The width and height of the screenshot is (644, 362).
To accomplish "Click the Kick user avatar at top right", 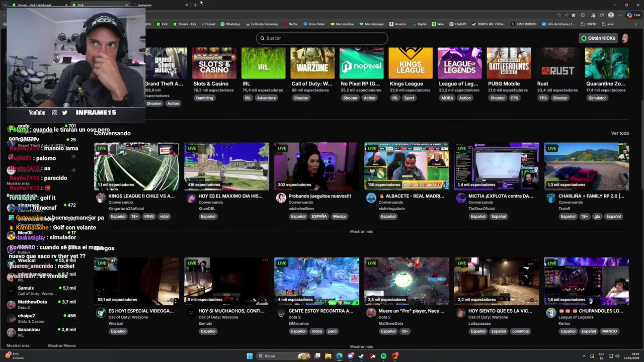I will (x=625, y=38).
